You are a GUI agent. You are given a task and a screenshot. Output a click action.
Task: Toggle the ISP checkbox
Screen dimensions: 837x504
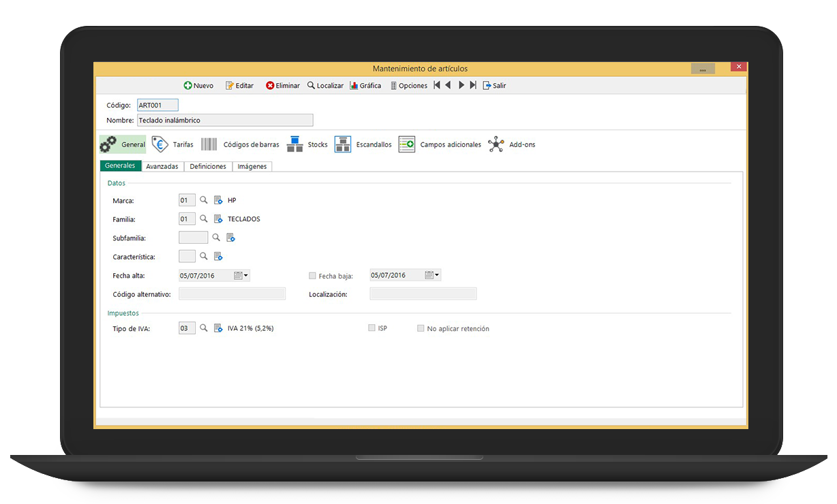(x=371, y=328)
